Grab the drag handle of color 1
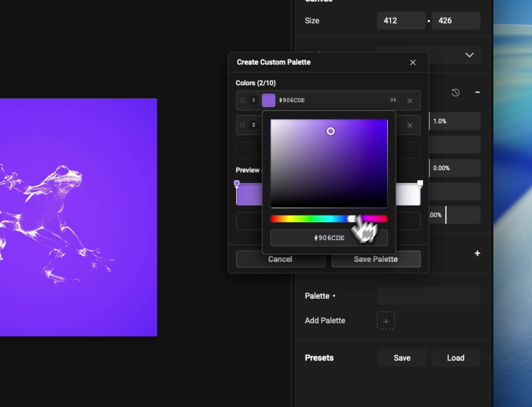Image resolution: width=532 pixels, height=407 pixels. [x=242, y=100]
